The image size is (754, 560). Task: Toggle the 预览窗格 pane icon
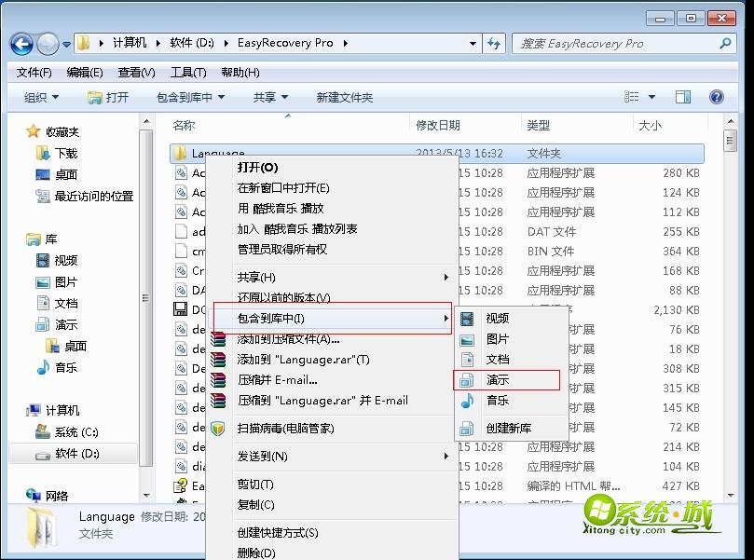tap(684, 96)
